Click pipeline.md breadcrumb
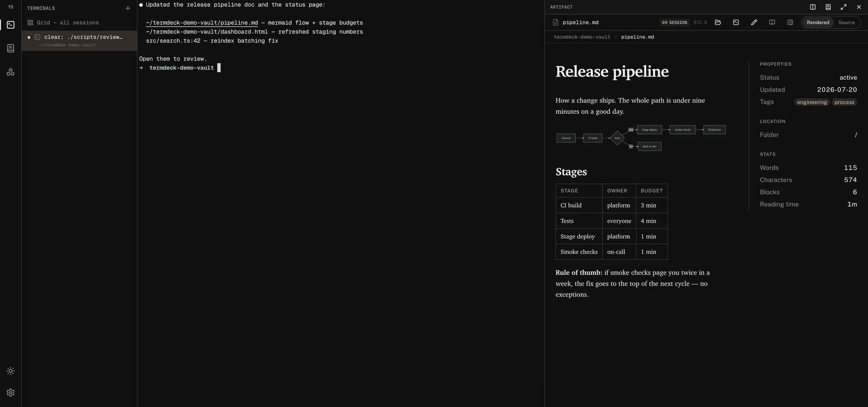The image size is (868, 407). coord(637,37)
